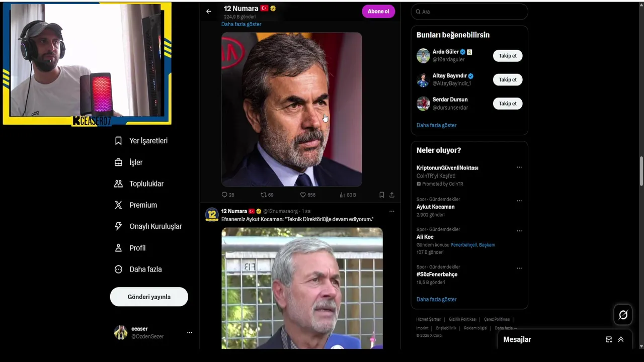Follow Serdar Dursun with Takip et
Image resolution: width=644 pixels, height=362 pixels.
click(x=508, y=104)
